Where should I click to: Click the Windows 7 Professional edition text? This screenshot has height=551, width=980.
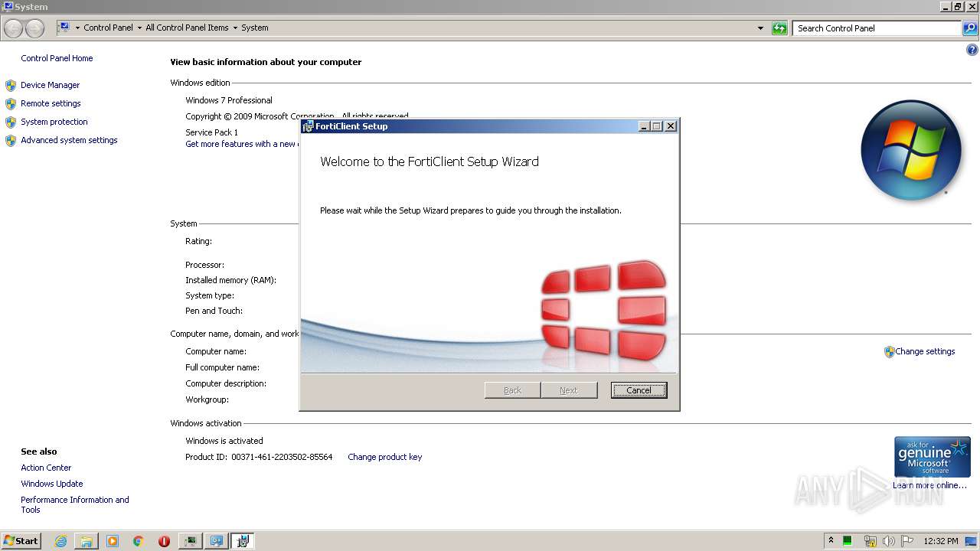coord(229,100)
